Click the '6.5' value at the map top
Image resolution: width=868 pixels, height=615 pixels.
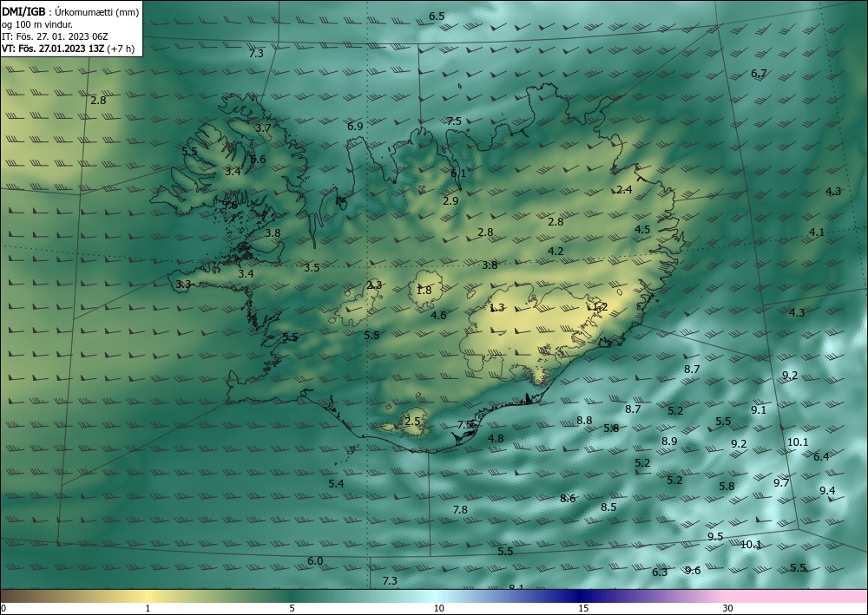tap(437, 16)
